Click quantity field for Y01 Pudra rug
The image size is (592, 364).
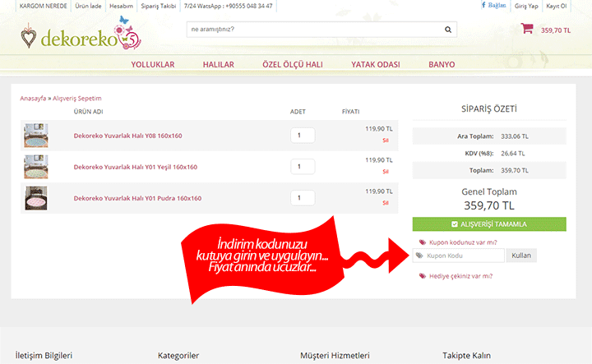[303, 198]
